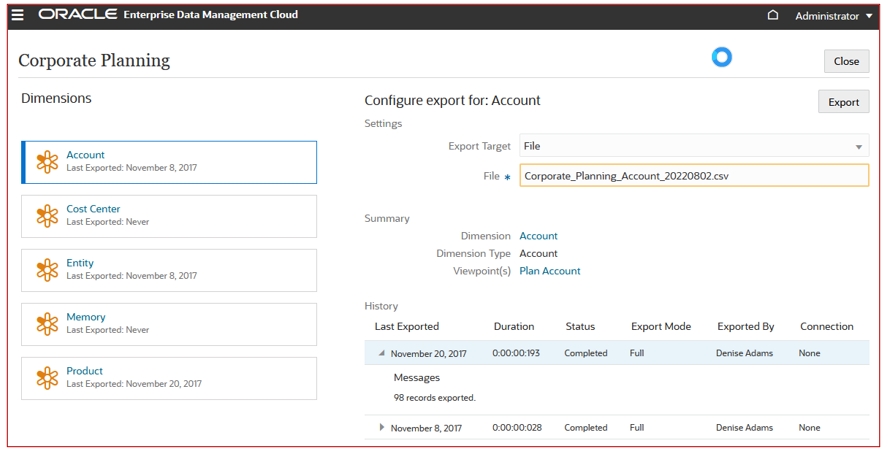Click the Export button

pos(843,102)
